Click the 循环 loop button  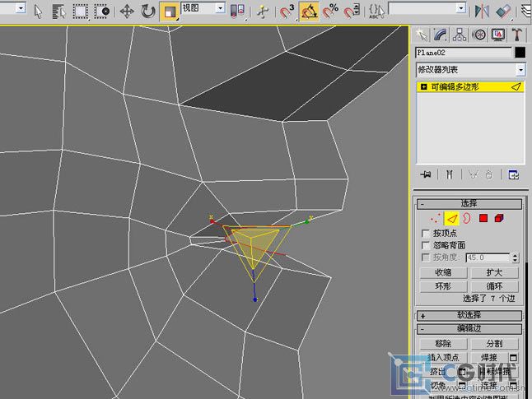tap(494, 287)
